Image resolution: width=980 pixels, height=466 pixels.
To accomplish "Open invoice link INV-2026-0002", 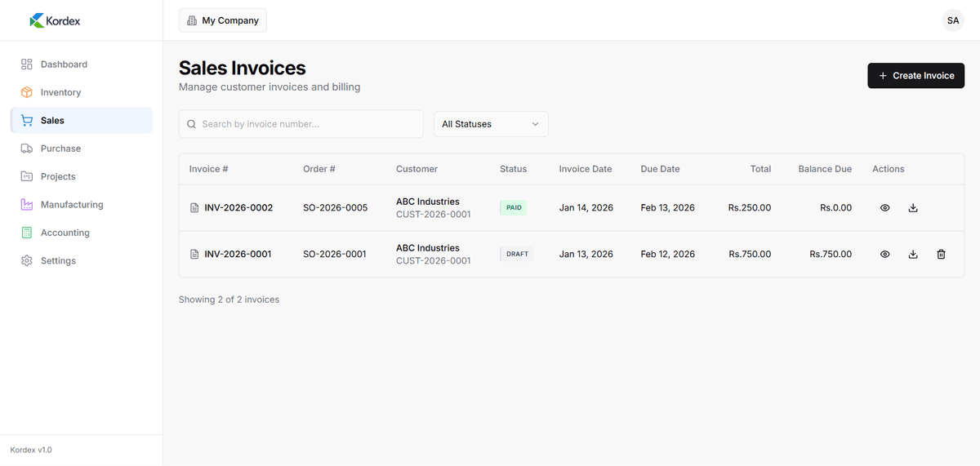I will pos(238,208).
